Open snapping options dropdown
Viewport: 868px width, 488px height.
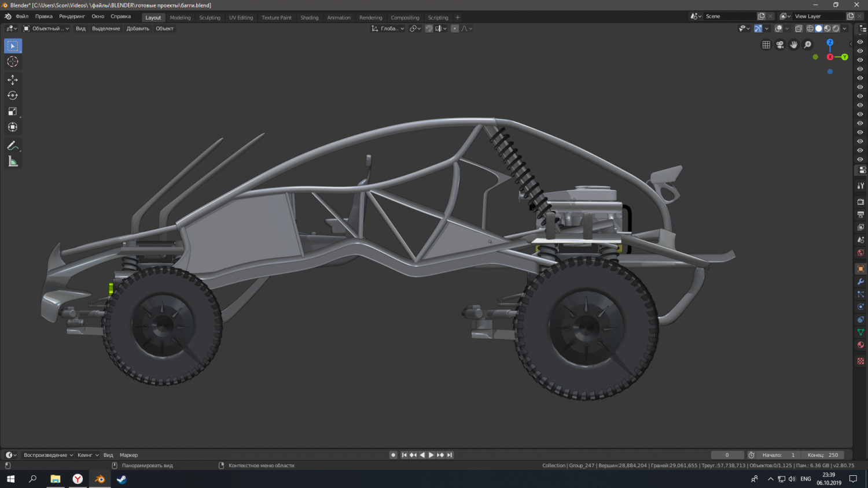[442, 28]
